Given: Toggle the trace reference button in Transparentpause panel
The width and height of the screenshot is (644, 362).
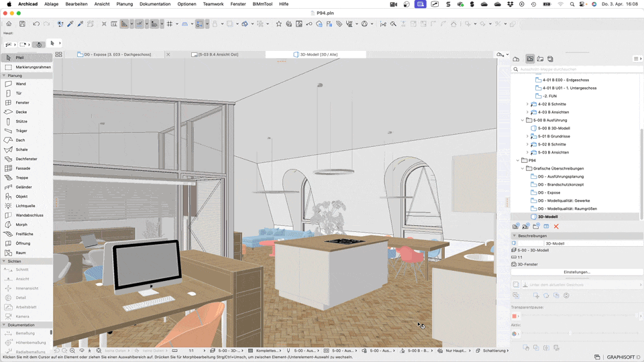Looking at the screenshot, I should click(x=516, y=284).
